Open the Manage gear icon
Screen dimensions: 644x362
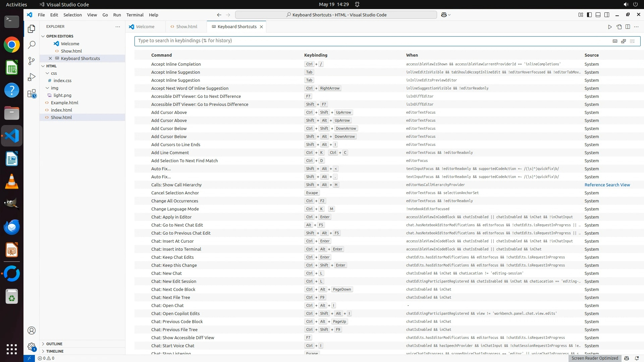click(32, 347)
